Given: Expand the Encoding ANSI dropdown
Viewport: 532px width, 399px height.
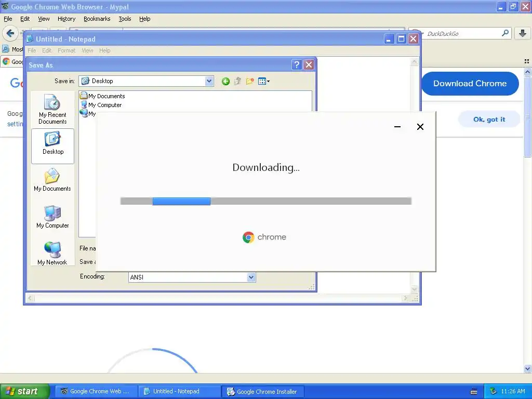Looking at the screenshot, I should [251, 277].
